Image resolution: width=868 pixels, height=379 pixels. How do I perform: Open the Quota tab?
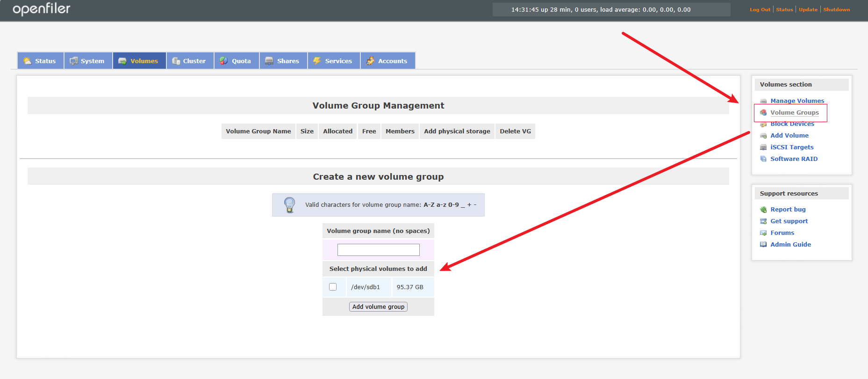237,61
